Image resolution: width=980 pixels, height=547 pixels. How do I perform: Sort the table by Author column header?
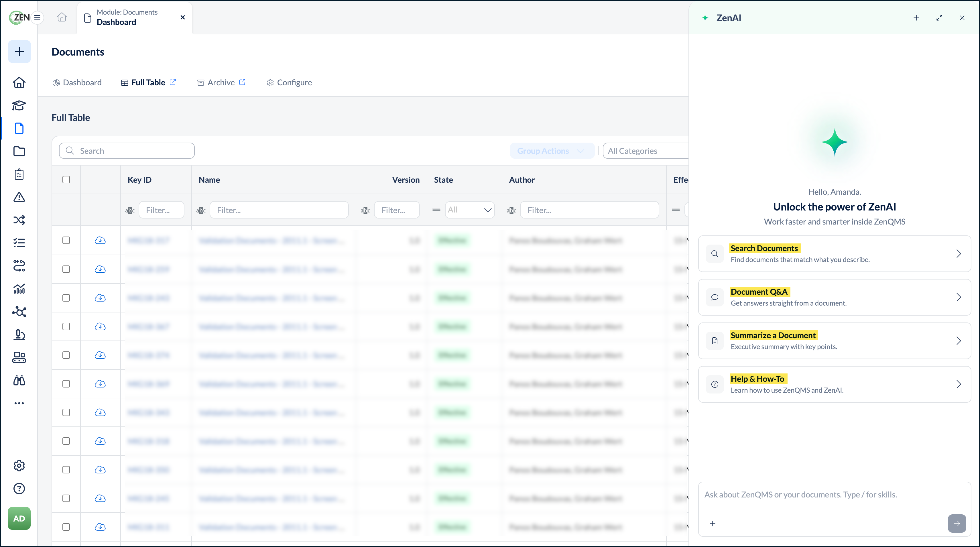(x=522, y=180)
